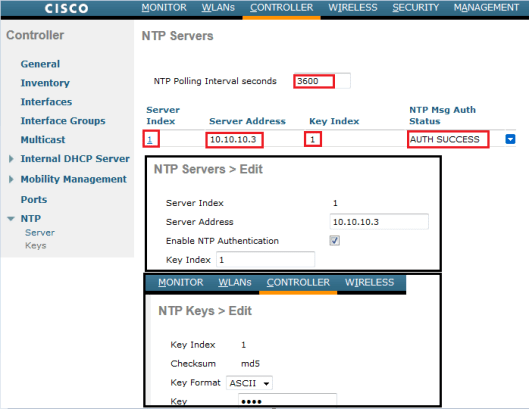Collapse the NTP section arrow
Image resolution: width=529 pixels, height=409 pixels.
[x=11, y=219]
